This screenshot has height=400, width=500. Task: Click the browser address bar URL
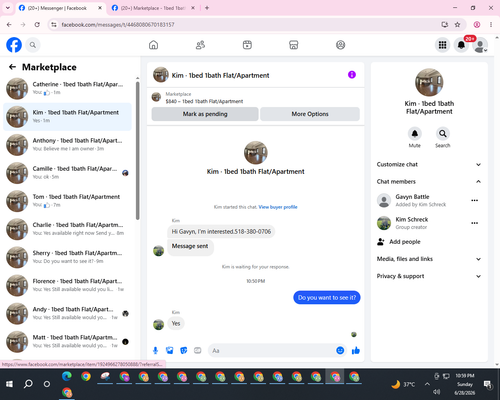click(118, 24)
